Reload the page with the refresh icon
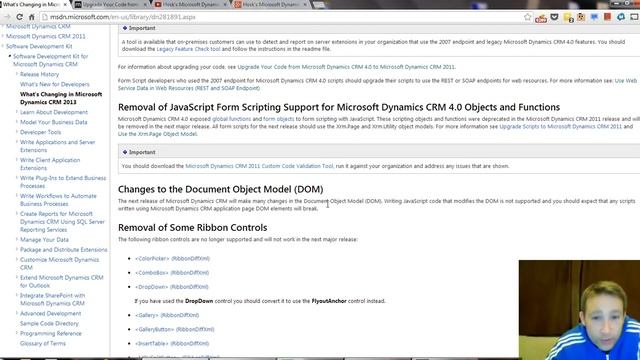 pyautogui.click(x=19, y=17)
